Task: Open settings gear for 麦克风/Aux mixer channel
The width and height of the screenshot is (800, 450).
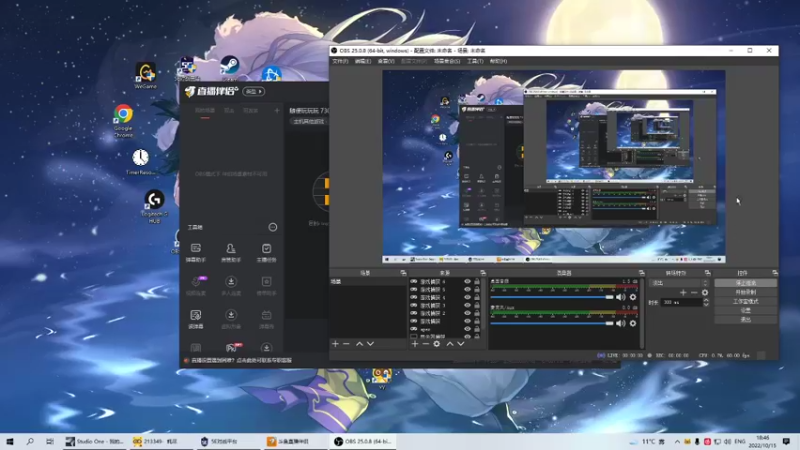Action: pos(633,323)
